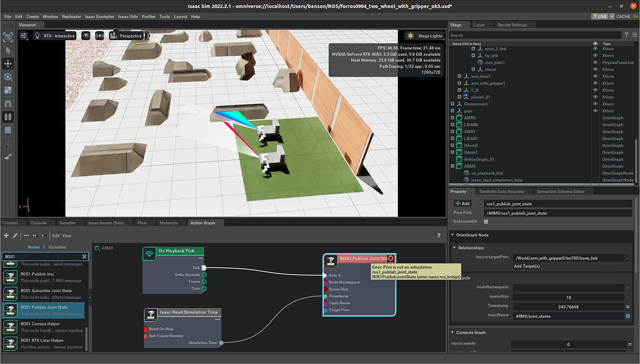Switch to the Layer tab
640x364 pixels.
(481, 24)
